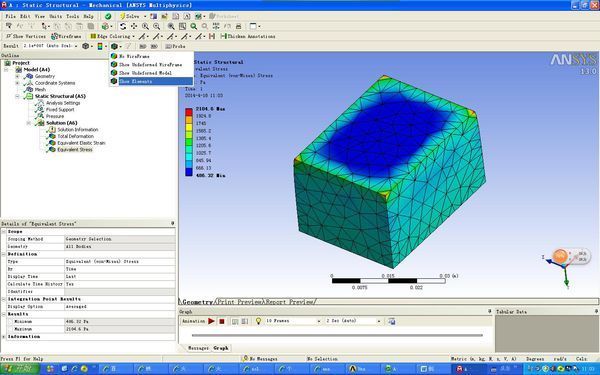Click the Windows Start button
Image resolution: width=600 pixels, height=375 pixels.
coord(20,369)
